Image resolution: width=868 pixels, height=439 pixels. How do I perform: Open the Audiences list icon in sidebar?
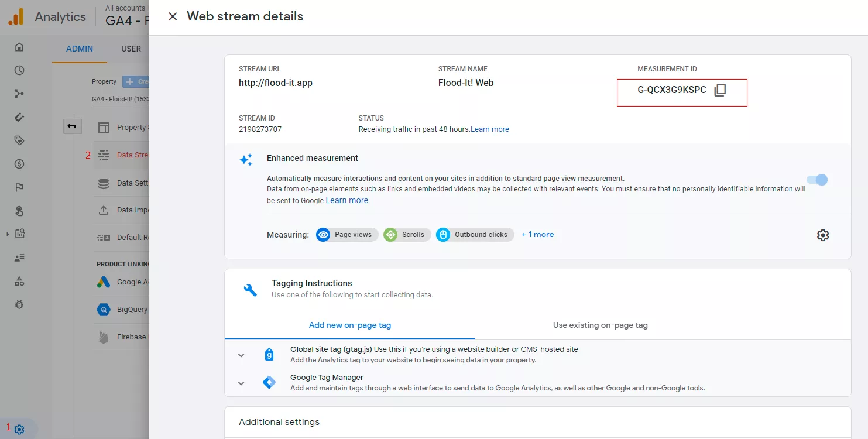[x=19, y=258]
